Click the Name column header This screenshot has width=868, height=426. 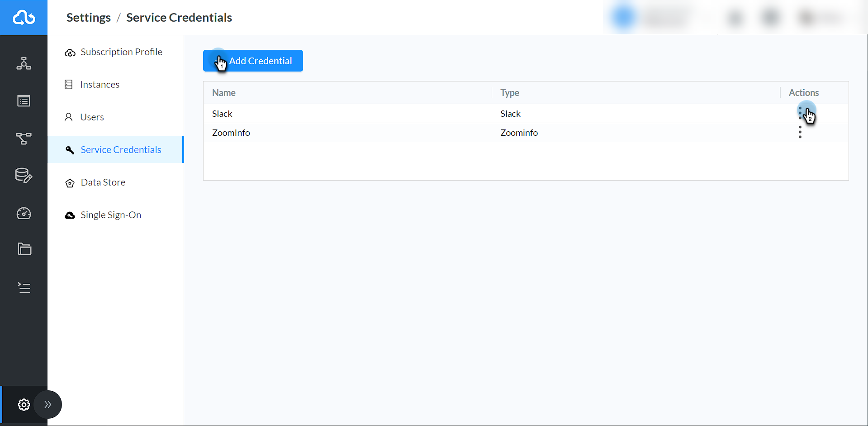pyautogui.click(x=223, y=92)
